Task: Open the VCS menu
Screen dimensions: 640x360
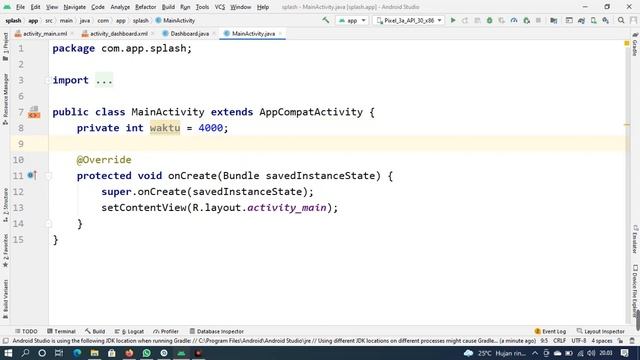Action: (220, 7)
